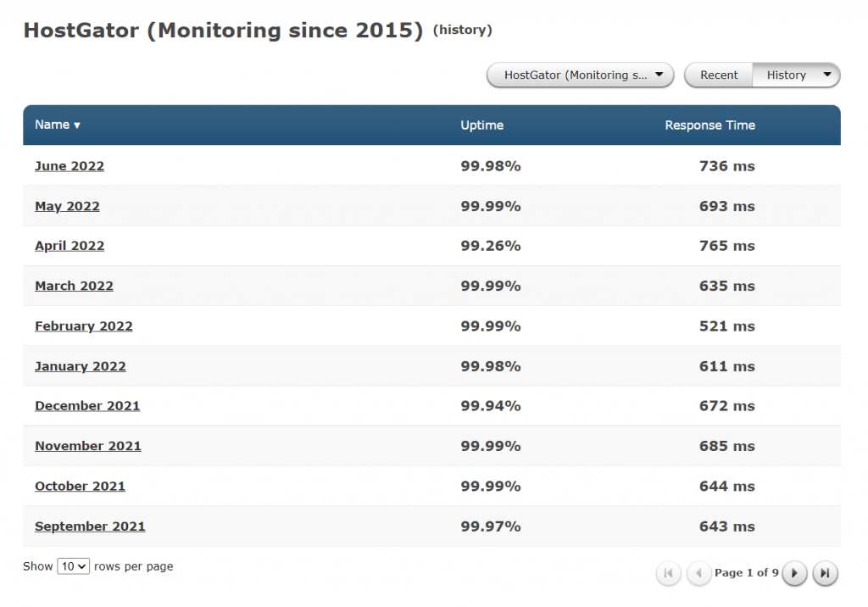Click the 99.98% uptime for January 2022

[x=491, y=366]
